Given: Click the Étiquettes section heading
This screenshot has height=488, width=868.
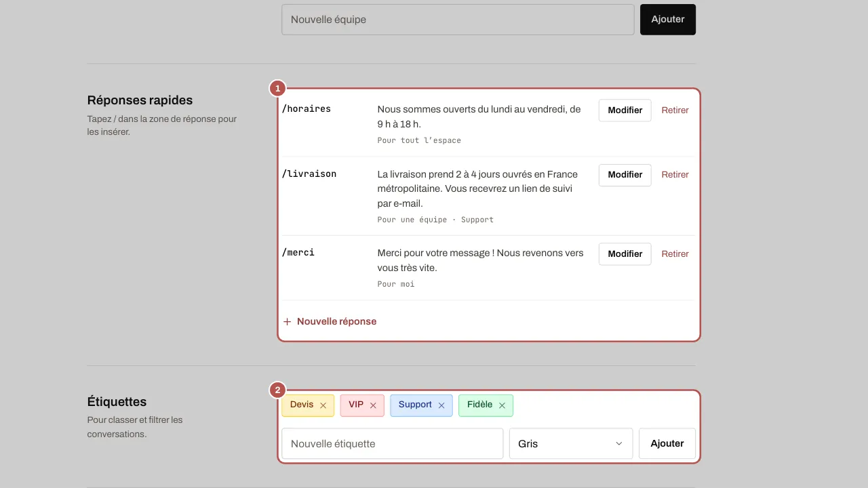Looking at the screenshot, I should coord(117,402).
